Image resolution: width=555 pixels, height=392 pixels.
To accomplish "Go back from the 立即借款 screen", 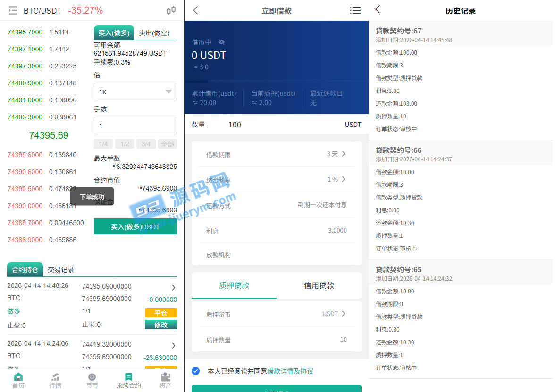I will [x=195, y=10].
